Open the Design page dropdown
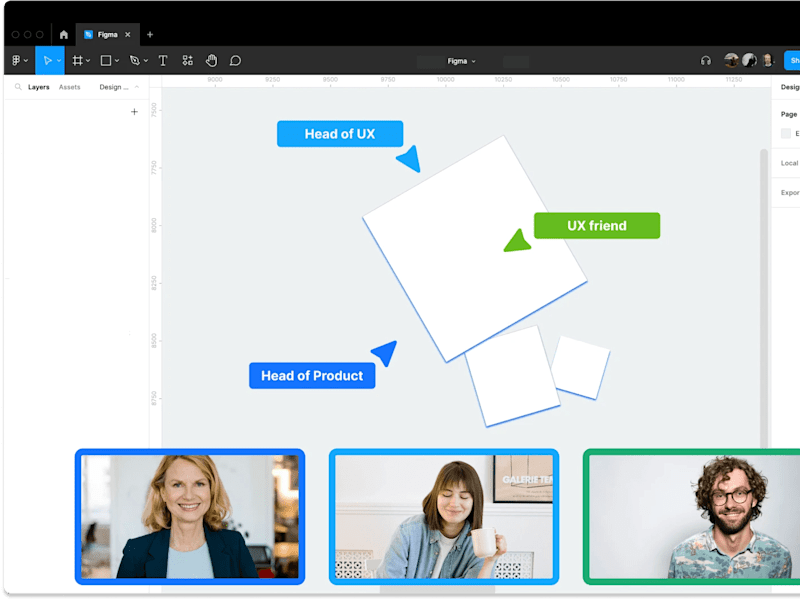Image resolution: width=800 pixels, height=600 pixels. coord(119,87)
